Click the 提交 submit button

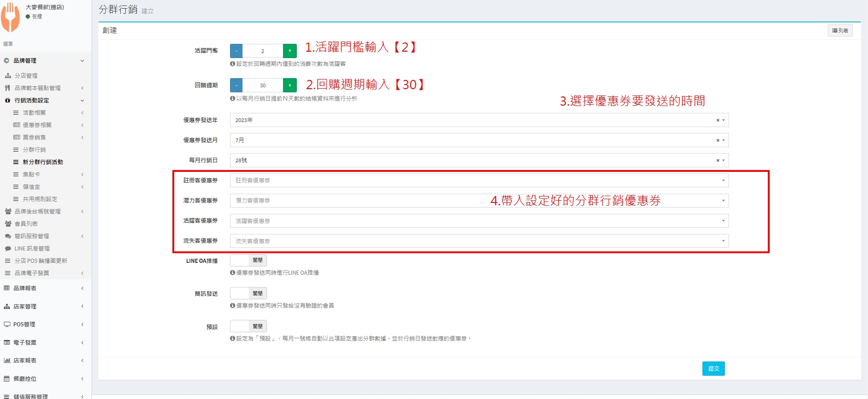713,368
